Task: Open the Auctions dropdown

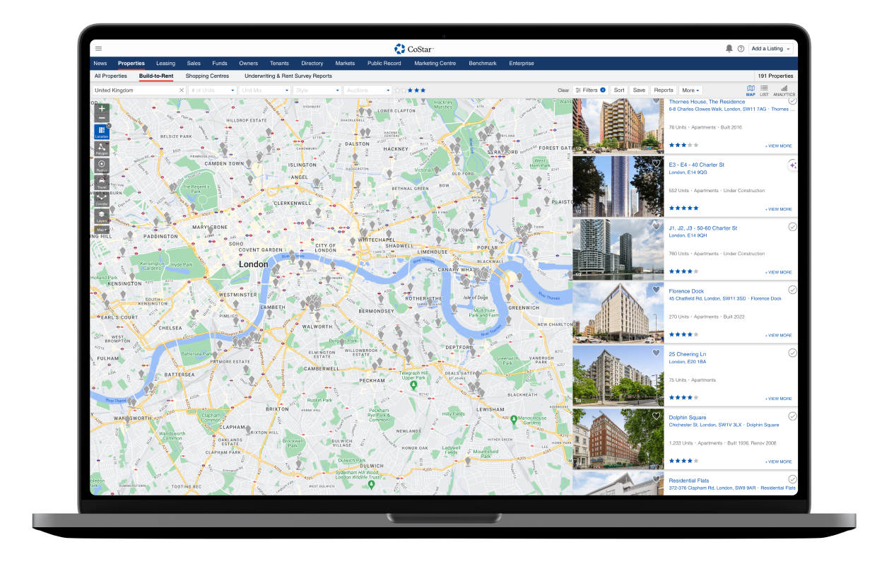Action: pyautogui.click(x=368, y=90)
